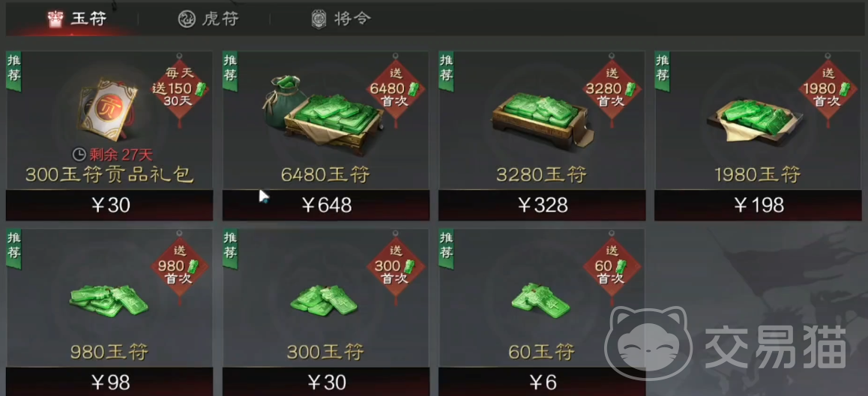
Task: Buy the pack priced ¥648
Action: click(x=325, y=205)
